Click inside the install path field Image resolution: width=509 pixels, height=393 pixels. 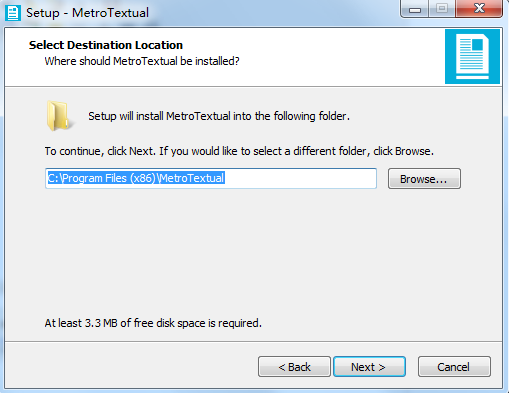(211, 178)
